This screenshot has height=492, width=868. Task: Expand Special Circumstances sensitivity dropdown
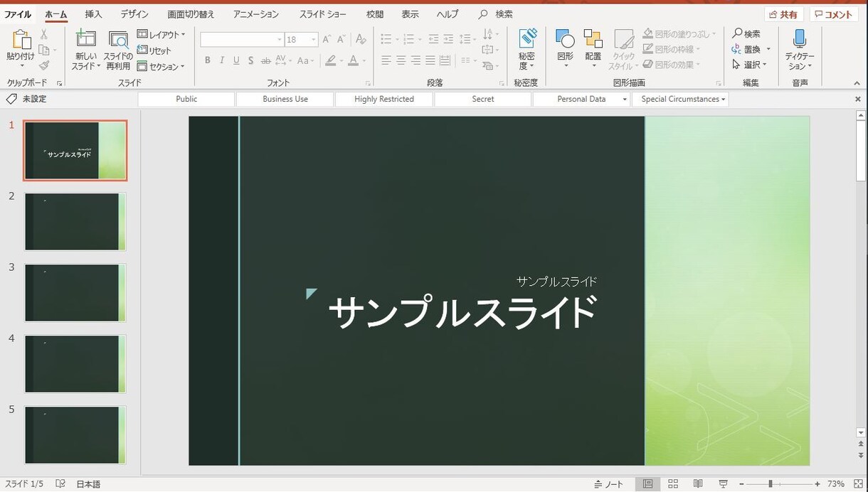[x=724, y=100]
